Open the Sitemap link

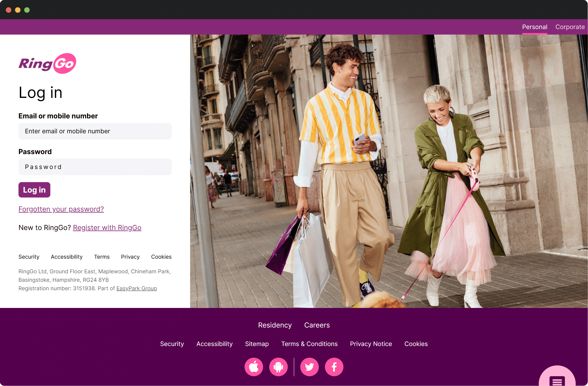coord(257,344)
